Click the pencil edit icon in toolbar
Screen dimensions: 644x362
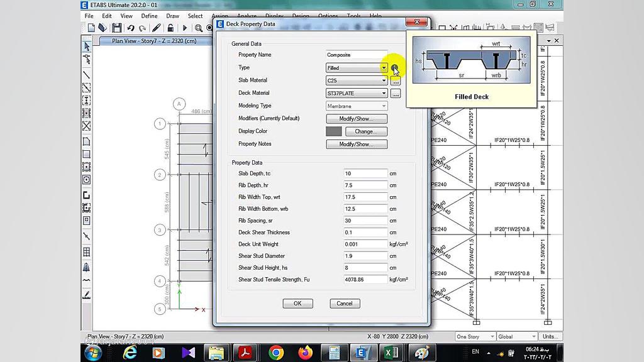pyautogui.click(x=156, y=28)
